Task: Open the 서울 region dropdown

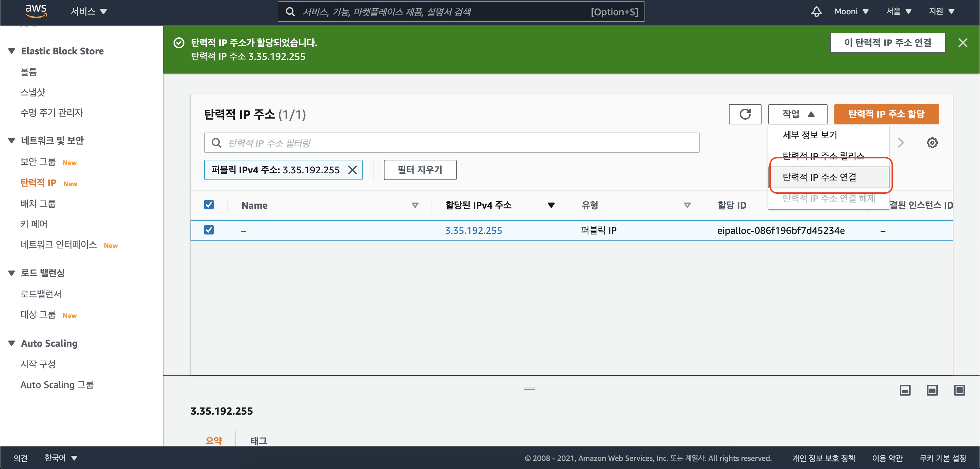Action: (898, 12)
